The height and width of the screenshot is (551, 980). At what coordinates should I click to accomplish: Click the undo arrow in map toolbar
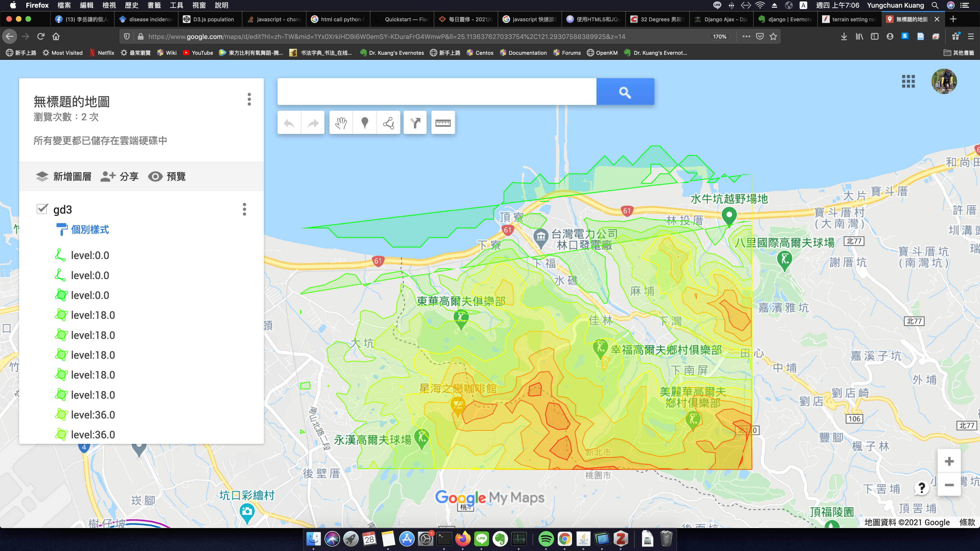click(289, 123)
